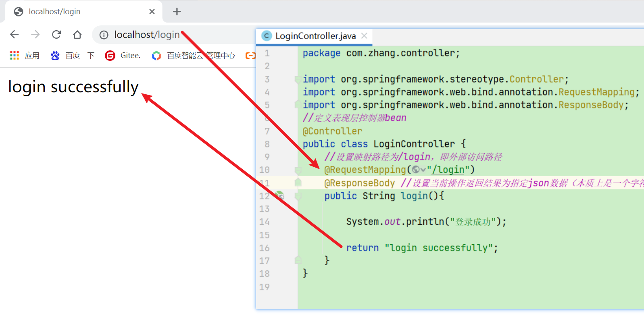This screenshot has height=328, width=644.
Task: Open the 百度一下 bookmark
Action: coord(73,56)
